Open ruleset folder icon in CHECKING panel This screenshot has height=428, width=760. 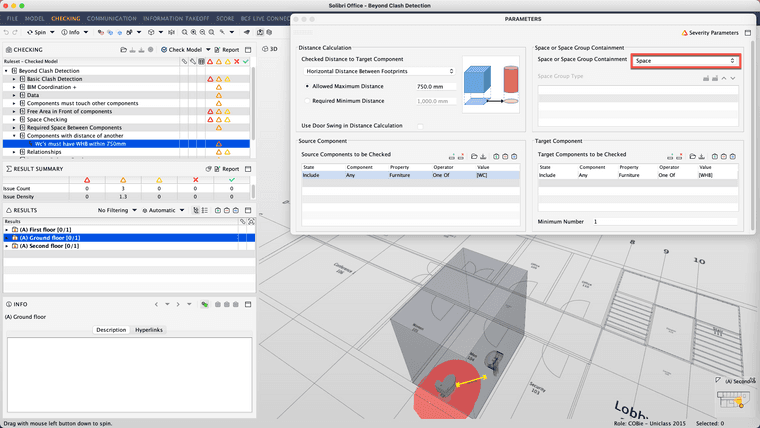tap(124, 49)
